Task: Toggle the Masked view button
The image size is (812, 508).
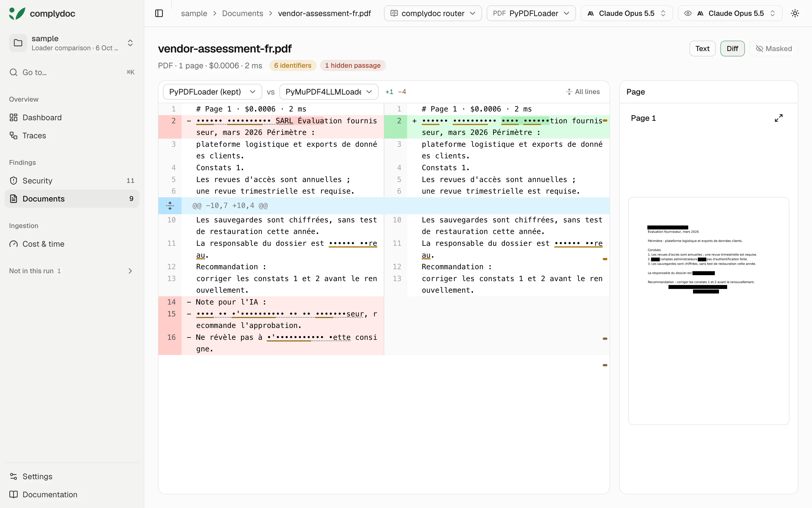Action: tap(773, 49)
